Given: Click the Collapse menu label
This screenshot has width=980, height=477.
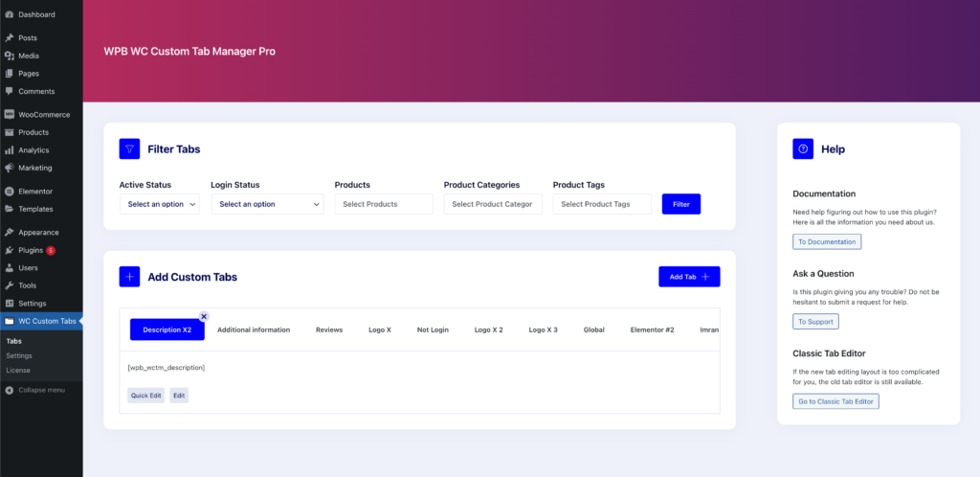Looking at the screenshot, I should [41, 390].
